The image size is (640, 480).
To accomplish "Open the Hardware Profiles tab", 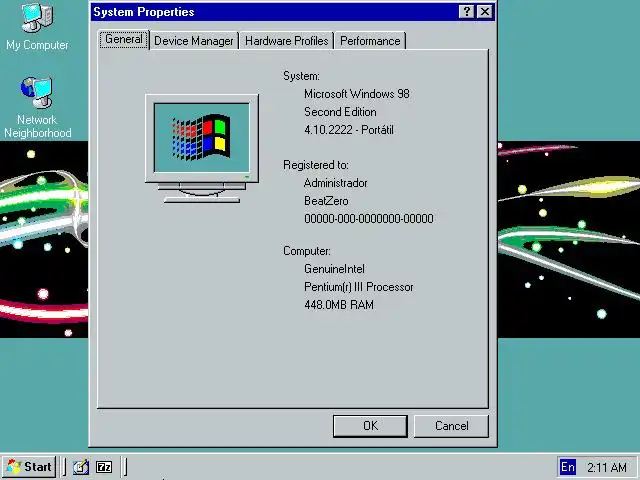I will pyautogui.click(x=287, y=41).
